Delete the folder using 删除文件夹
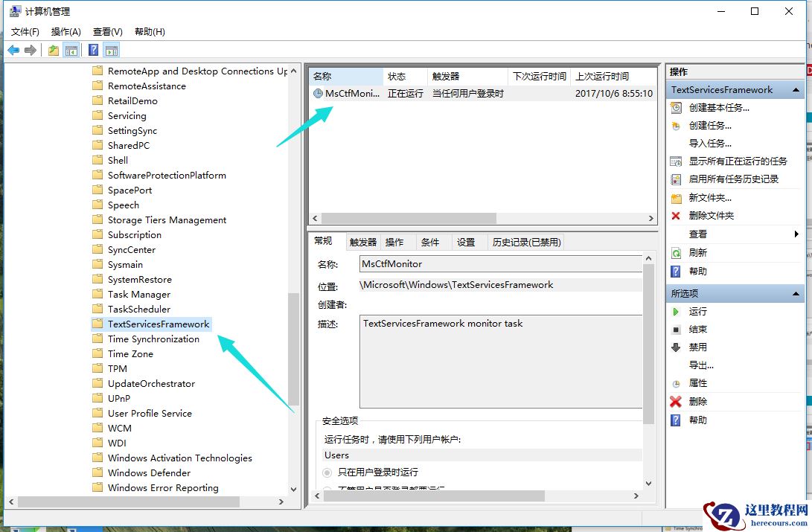Viewport: 812px width, 532px height. coord(713,215)
